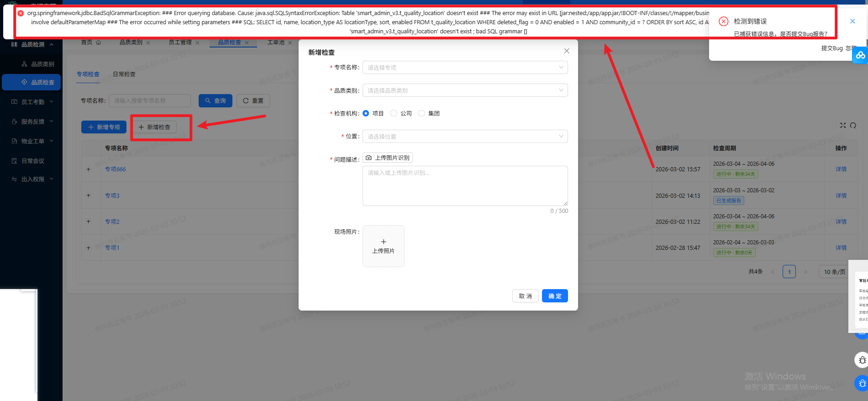868x401 pixels.
Task: Click pagination page 1 button
Action: pos(789,272)
